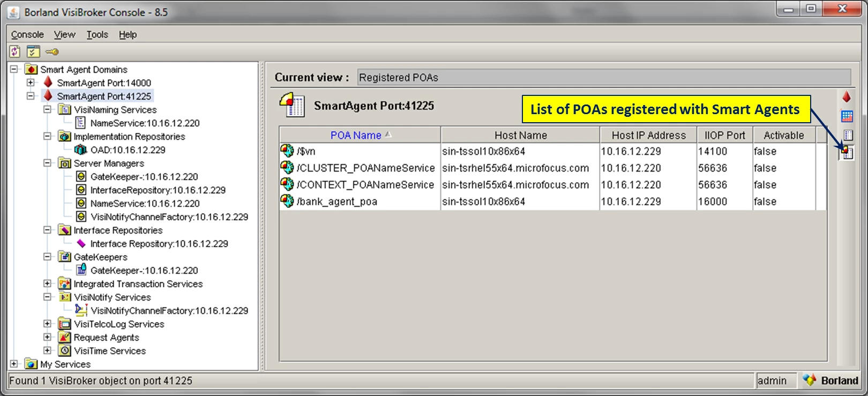868x396 pixels.
Task: Click the Smart Agent Domains folder icon
Action: pyautogui.click(x=31, y=69)
